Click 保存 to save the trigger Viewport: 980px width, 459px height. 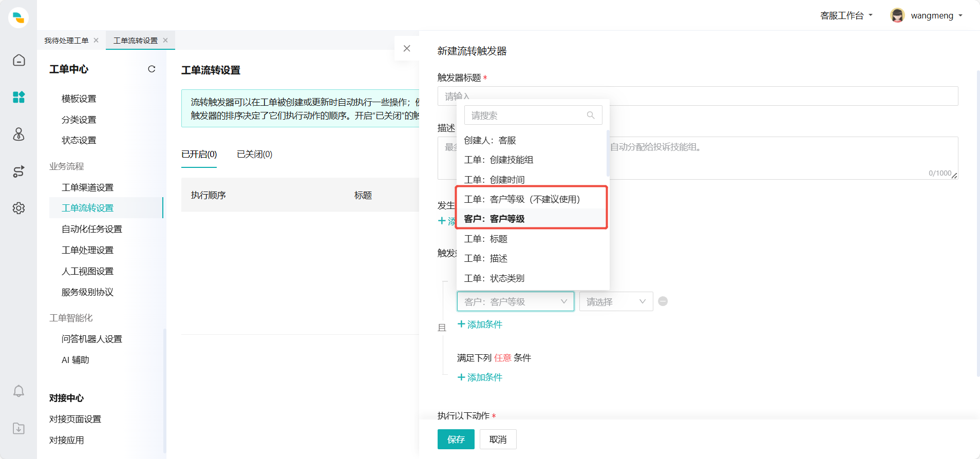[x=456, y=439]
